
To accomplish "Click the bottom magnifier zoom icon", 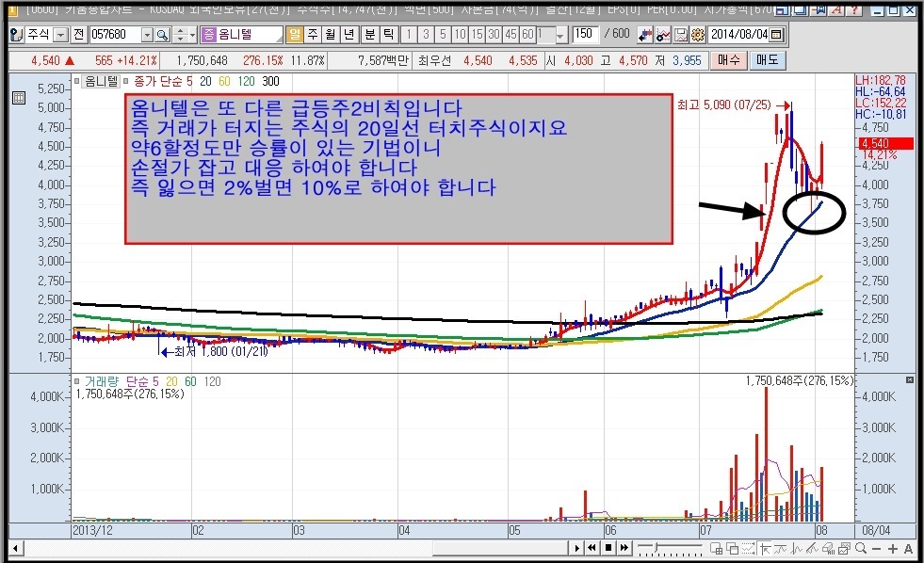I will (x=860, y=549).
